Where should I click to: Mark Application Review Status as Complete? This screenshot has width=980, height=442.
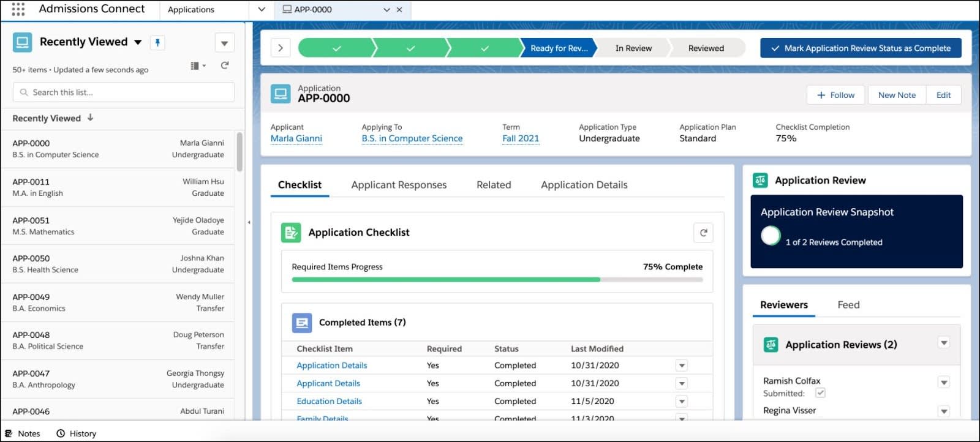[861, 48]
